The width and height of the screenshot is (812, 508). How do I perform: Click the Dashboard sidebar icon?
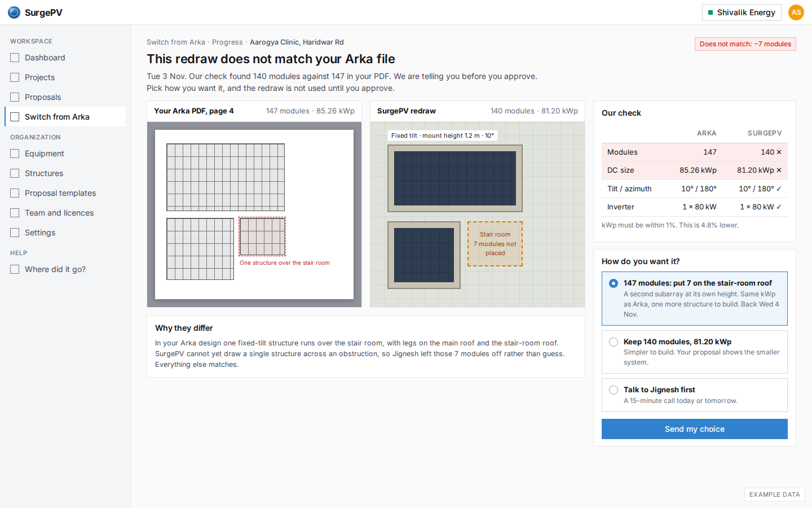click(x=15, y=58)
